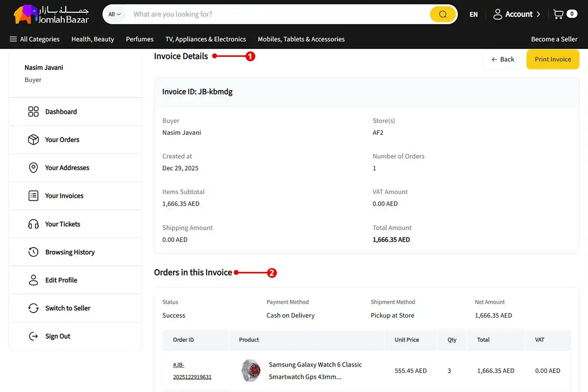Click the Browsing History clock icon
Image resolution: width=588 pixels, height=392 pixels.
click(x=33, y=252)
